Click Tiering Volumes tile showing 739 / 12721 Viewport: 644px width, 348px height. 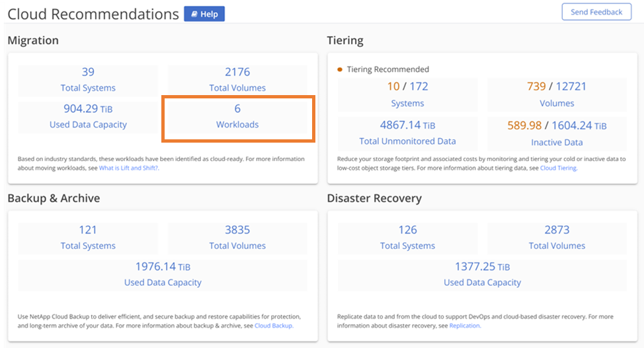557,94
